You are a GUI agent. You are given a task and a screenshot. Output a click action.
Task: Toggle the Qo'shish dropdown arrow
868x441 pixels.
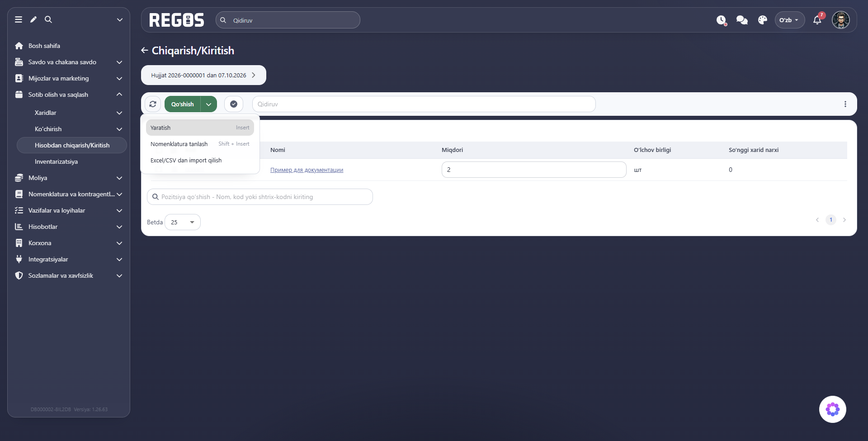point(209,104)
